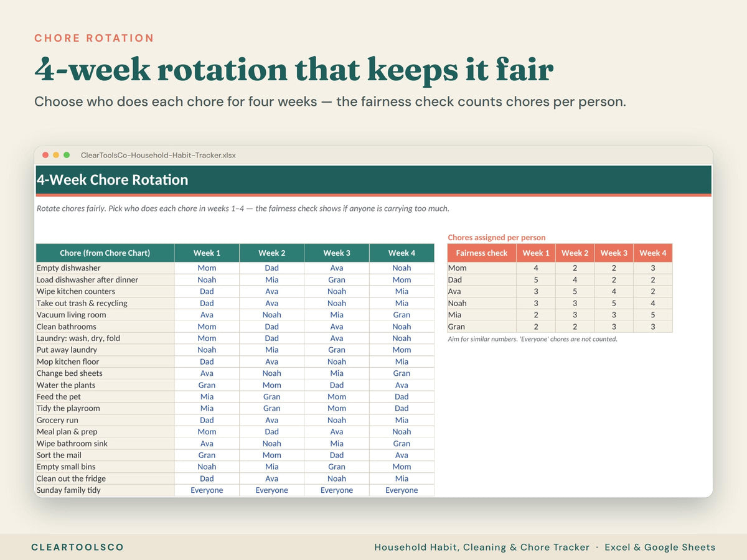Click the red close window dot
This screenshot has height=560, width=747.
click(x=45, y=155)
